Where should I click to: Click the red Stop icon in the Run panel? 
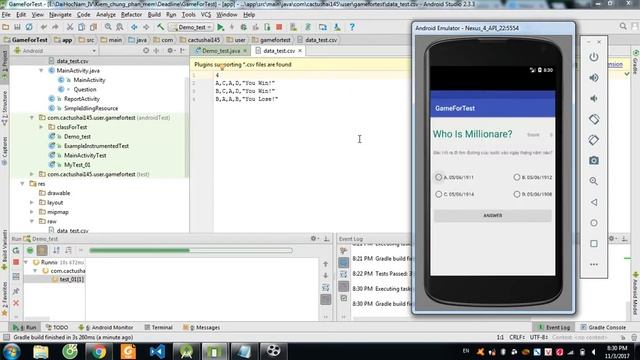(x=16, y=262)
